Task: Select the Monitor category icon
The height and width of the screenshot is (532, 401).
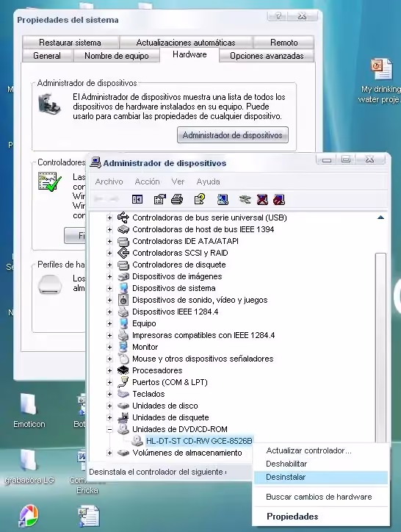Action: click(123, 347)
